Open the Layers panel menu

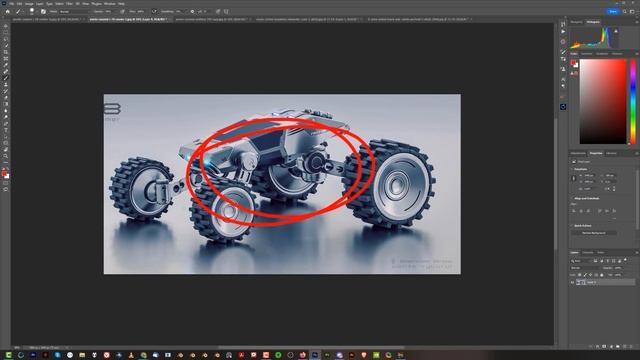pos(636,253)
